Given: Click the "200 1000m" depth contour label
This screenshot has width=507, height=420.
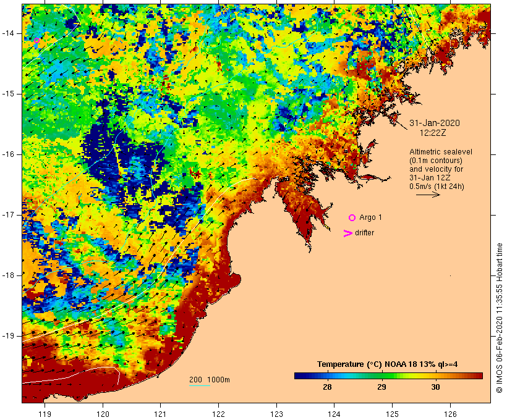Looking at the screenshot, I should (x=210, y=380).
